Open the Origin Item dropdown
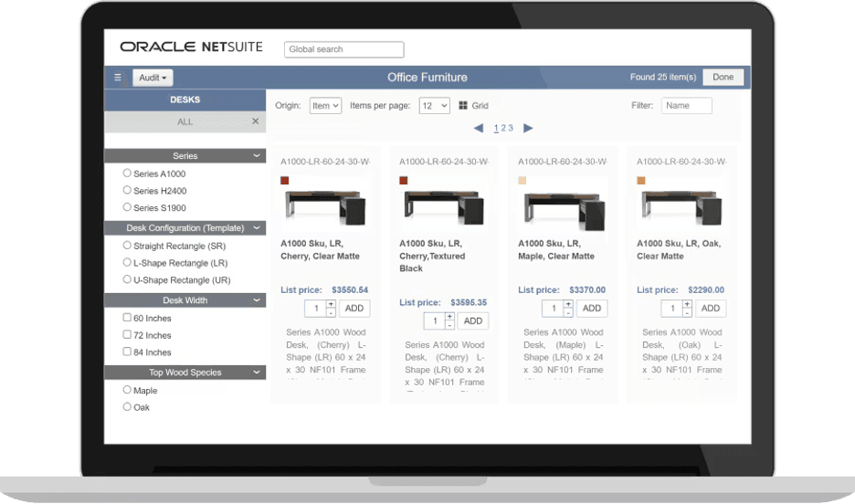 [x=325, y=106]
